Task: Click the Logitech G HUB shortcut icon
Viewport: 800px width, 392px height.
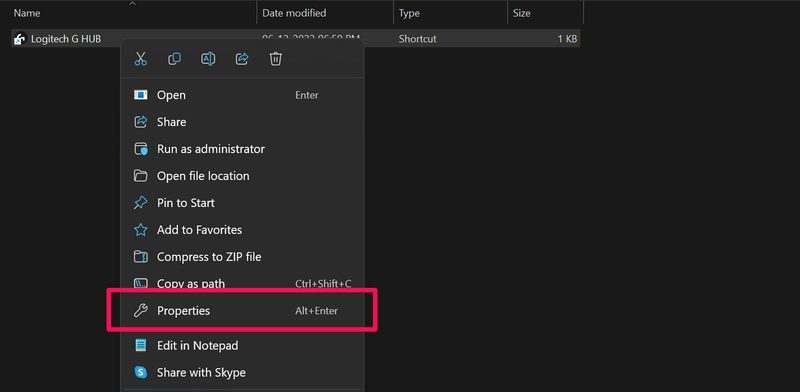Action: tap(20, 39)
